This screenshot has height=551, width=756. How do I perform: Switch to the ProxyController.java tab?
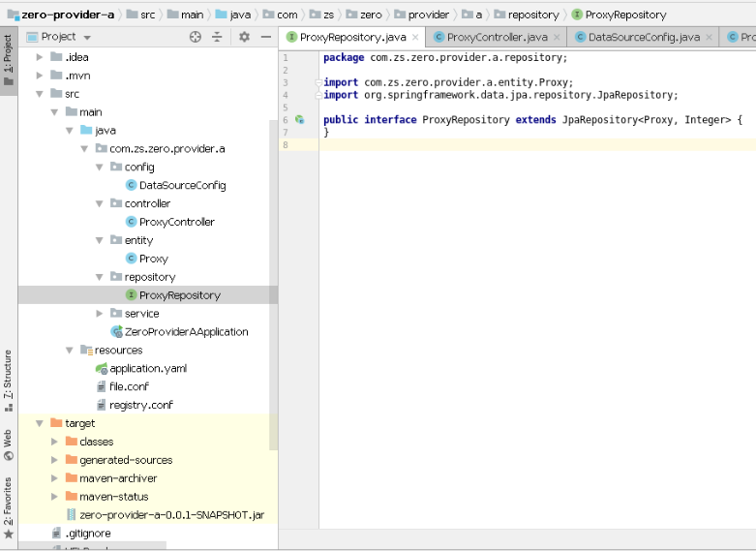coord(497,37)
